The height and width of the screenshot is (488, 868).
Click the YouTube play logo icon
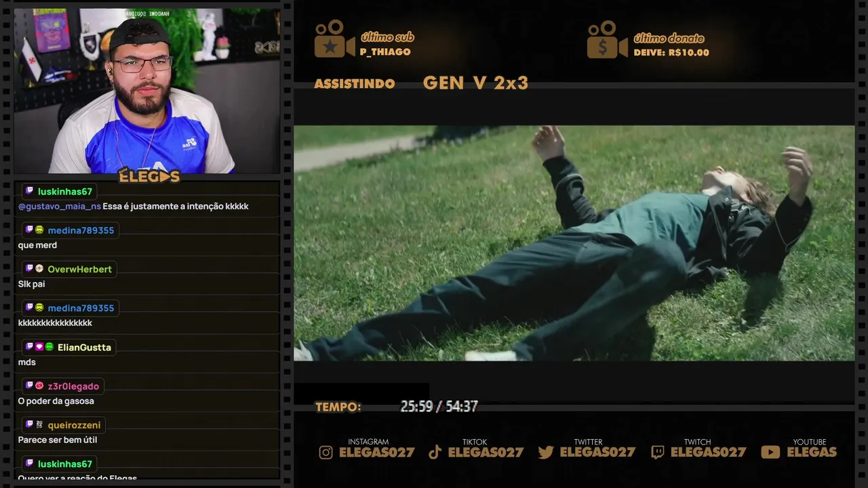tap(770, 452)
